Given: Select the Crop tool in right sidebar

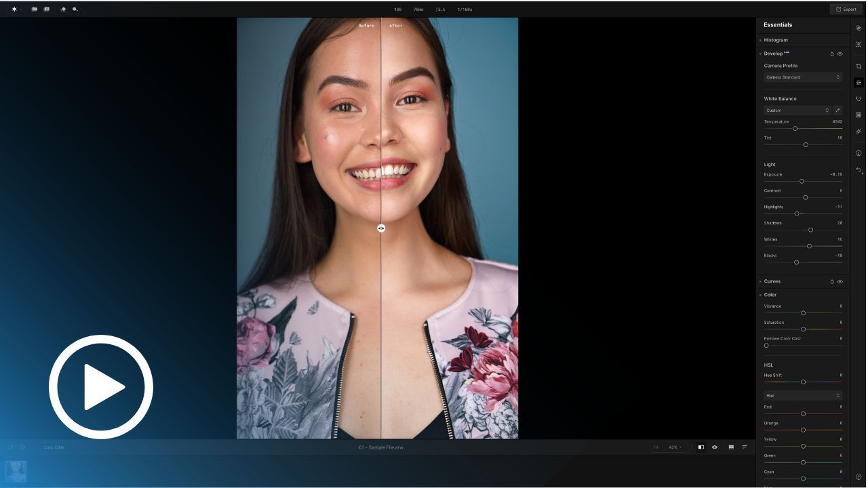Looking at the screenshot, I should point(859,66).
